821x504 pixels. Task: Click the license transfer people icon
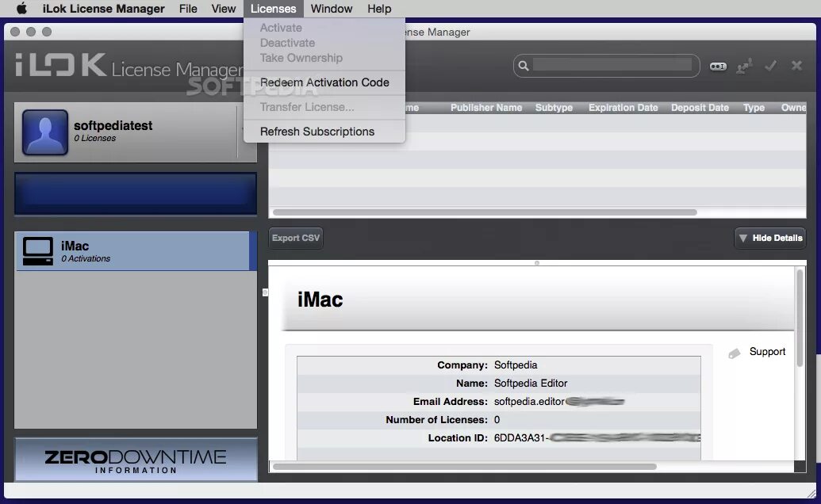[744, 67]
